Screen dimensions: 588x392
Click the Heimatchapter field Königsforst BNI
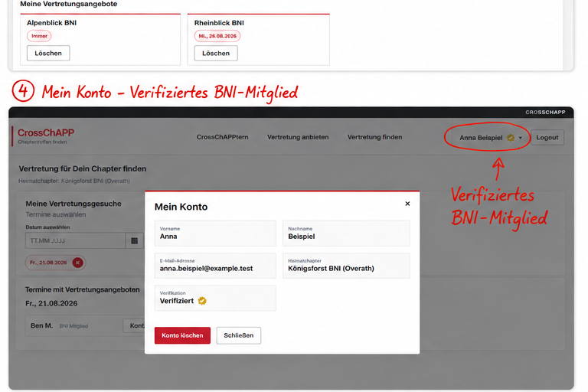point(346,266)
